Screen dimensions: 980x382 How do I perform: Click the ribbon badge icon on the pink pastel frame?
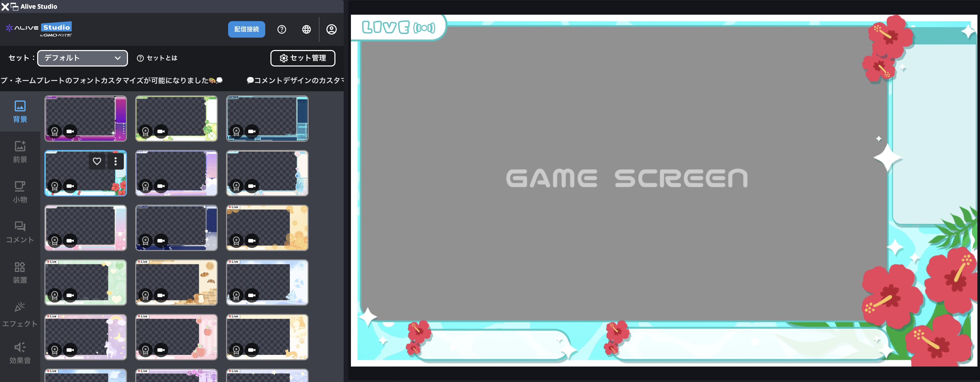click(x=55, y=240)
